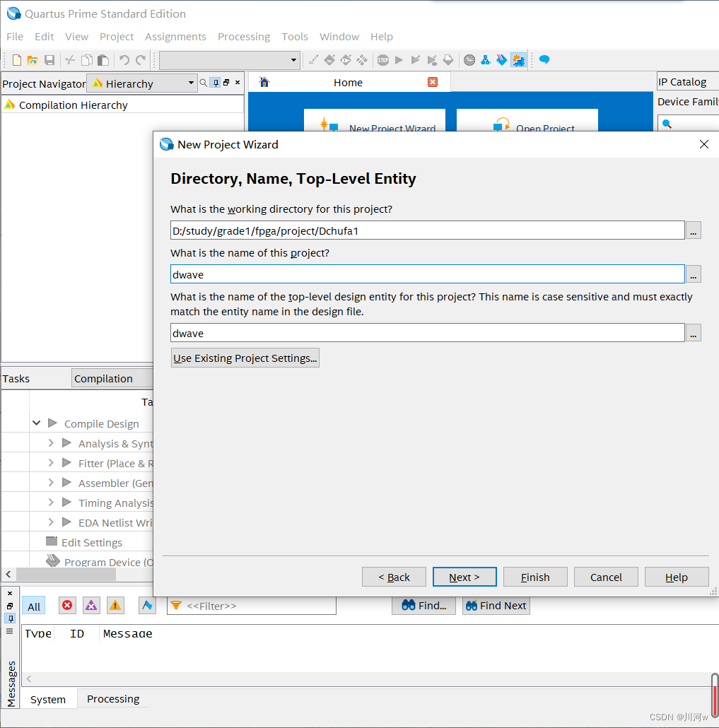Search in Project Navigator magnifier icon
The width and height of the screenshot is (719, 728).
pyautogui.click(x=203, y=83)
